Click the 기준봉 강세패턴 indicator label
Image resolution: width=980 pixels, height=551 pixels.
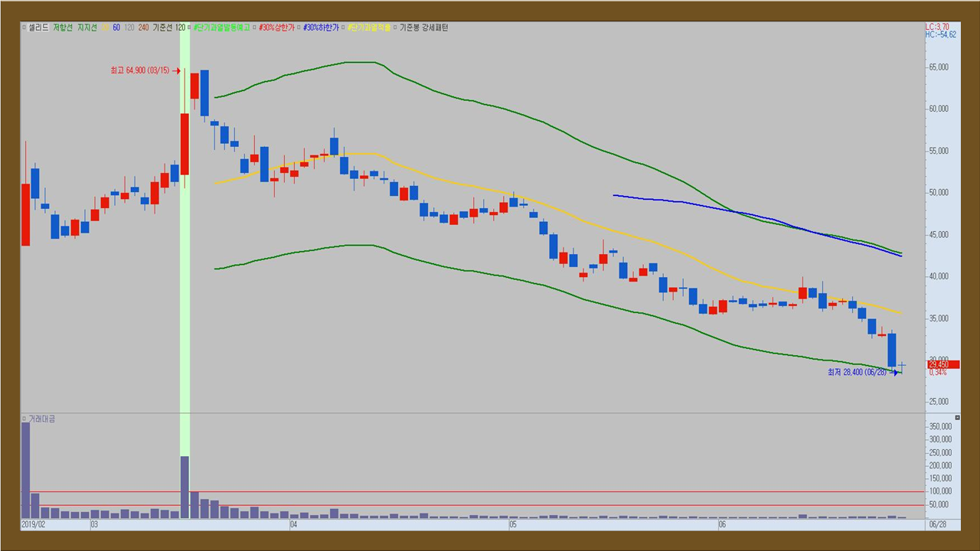click(x=424, y=28)
